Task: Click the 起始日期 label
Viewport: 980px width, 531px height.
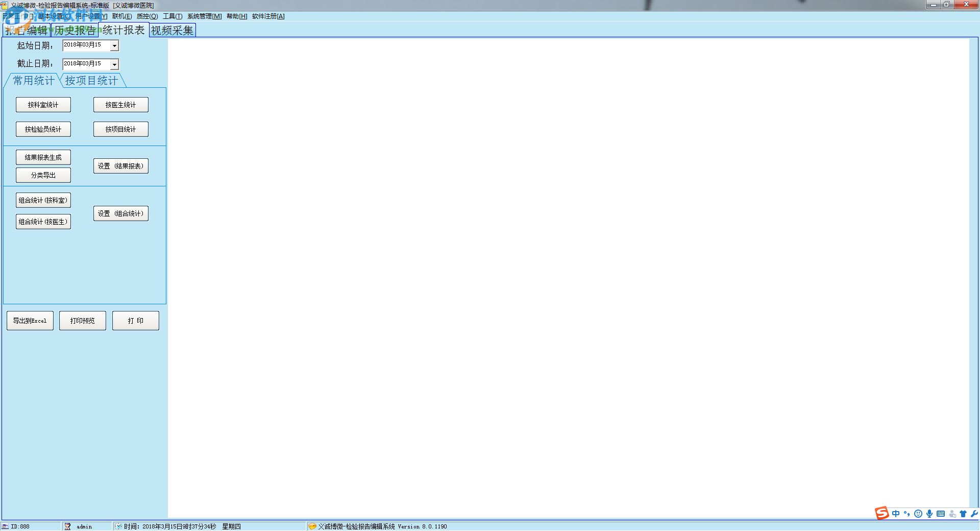Action: tap(35, 46)
